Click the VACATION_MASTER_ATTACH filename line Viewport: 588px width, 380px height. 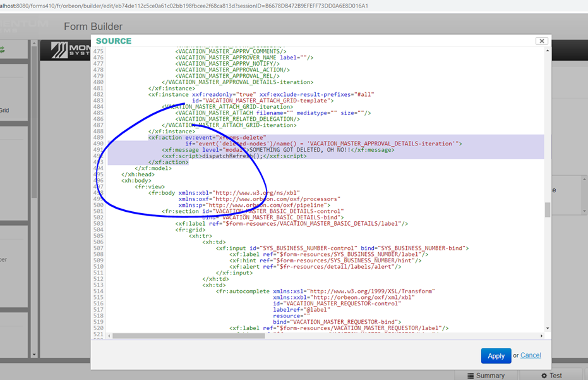click(x=273, y=113)
